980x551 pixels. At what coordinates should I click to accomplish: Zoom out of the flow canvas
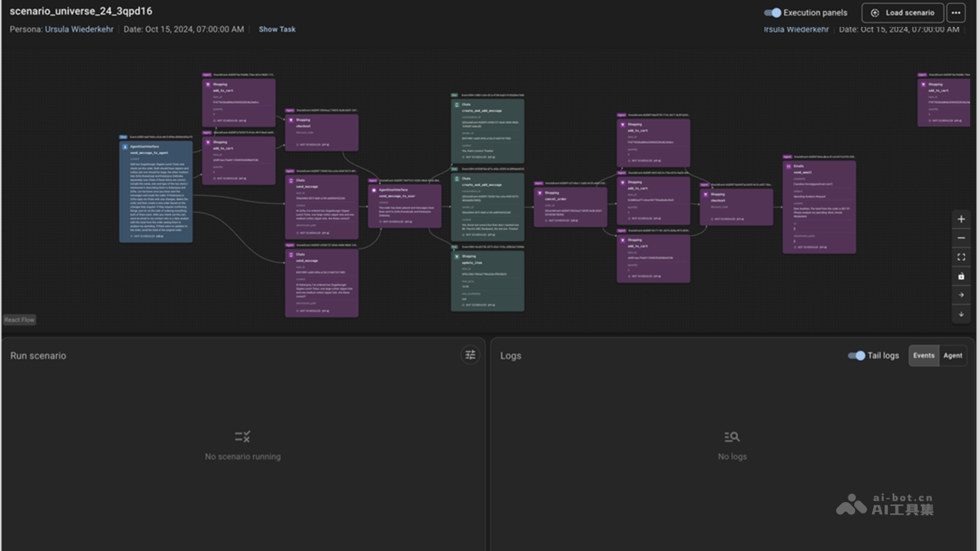tap(961, 238)
